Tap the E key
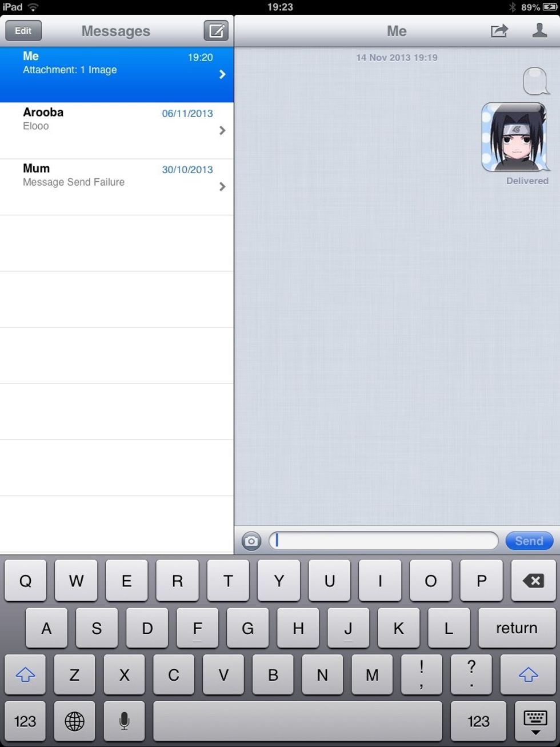 (126, 581)
